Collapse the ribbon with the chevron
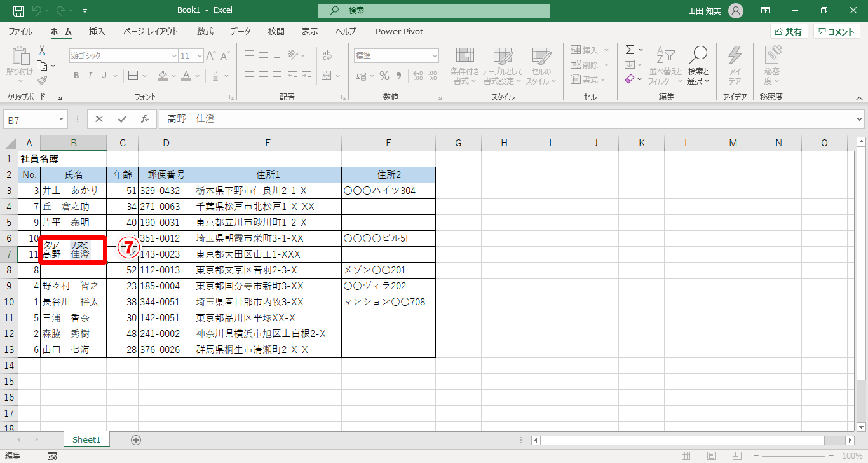868x463 pixels. pos(859,98)
